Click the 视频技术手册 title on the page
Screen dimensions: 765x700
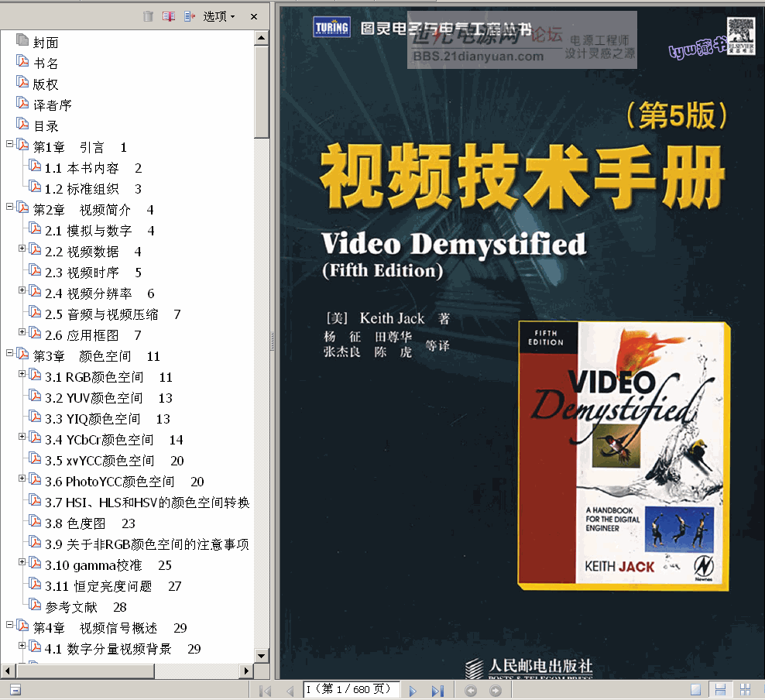point(523,177)
